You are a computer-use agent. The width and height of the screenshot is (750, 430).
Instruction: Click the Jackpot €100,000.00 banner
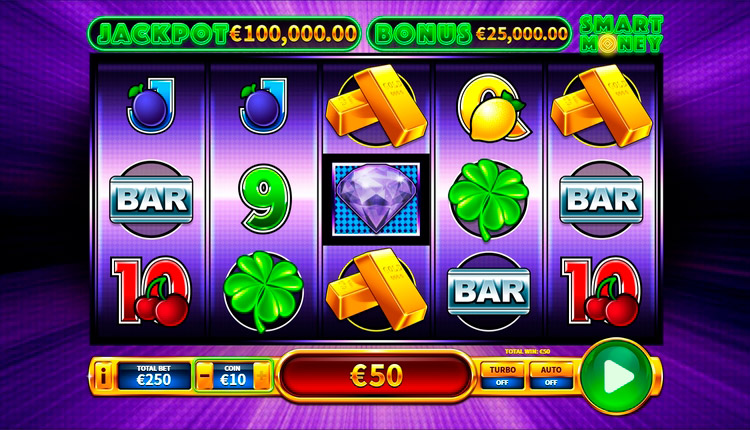click(x=225, y=34)
